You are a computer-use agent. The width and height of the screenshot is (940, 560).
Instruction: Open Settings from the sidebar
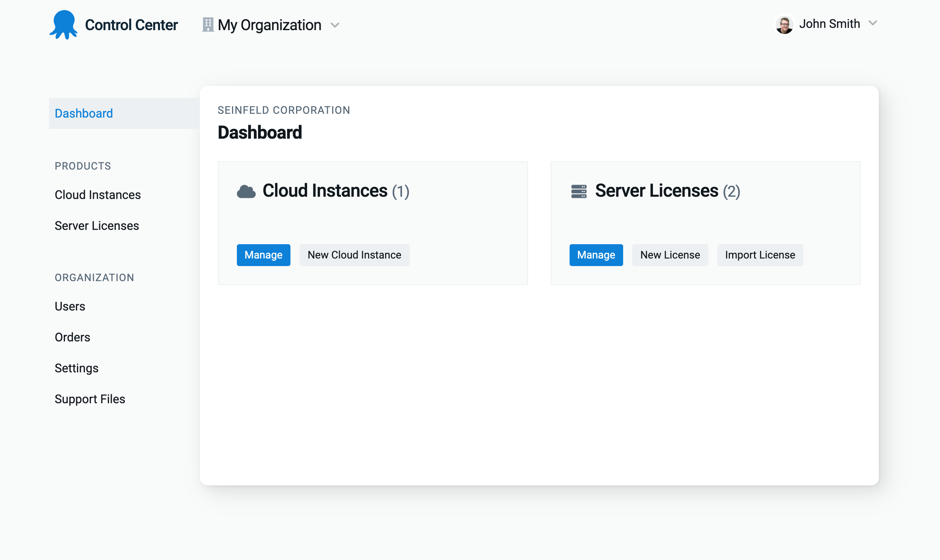[76, 368]
